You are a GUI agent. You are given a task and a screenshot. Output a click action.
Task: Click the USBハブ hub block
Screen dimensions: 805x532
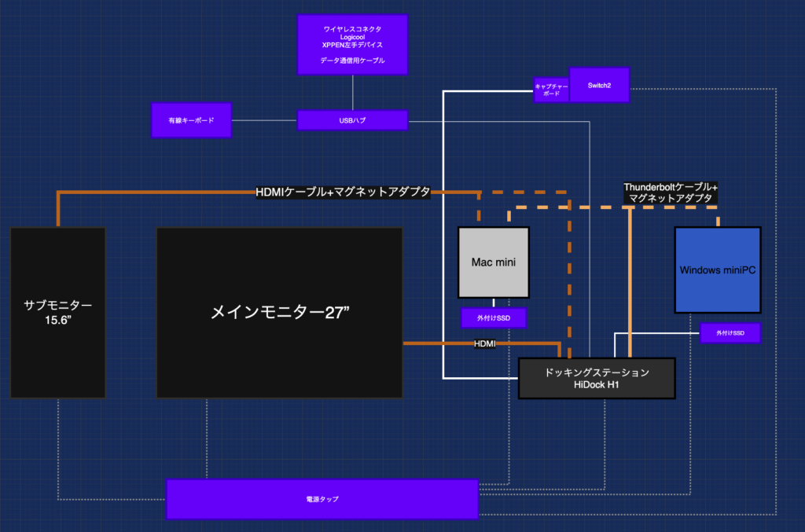pyautogui.click(x=352, y=119)
